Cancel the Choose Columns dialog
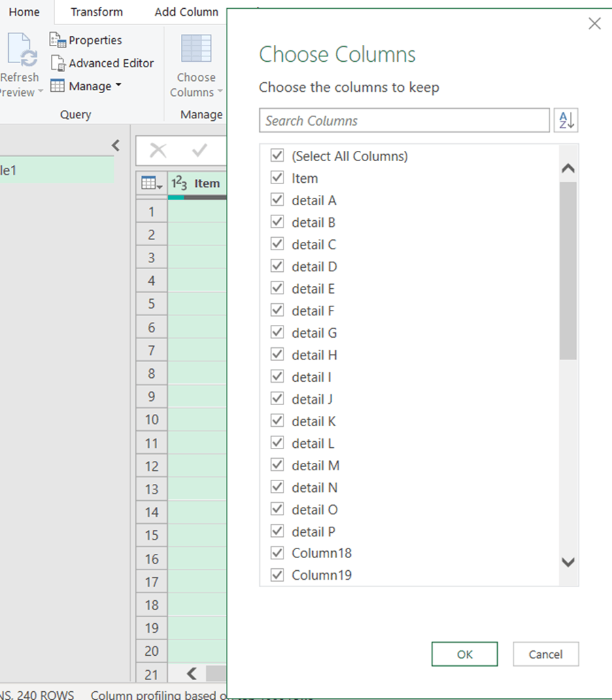Image resolution: width=612 pixels, height=700 pixels. point(545,654)
